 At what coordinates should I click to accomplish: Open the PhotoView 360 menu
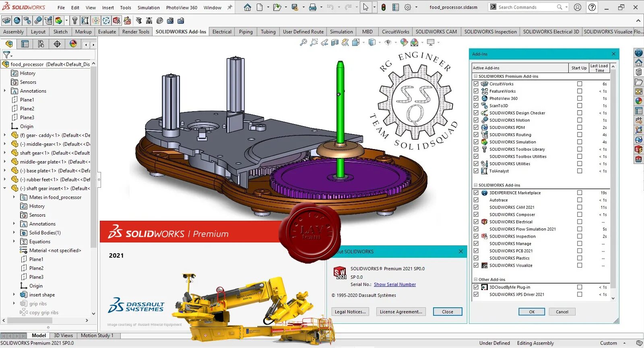point(182,7)
